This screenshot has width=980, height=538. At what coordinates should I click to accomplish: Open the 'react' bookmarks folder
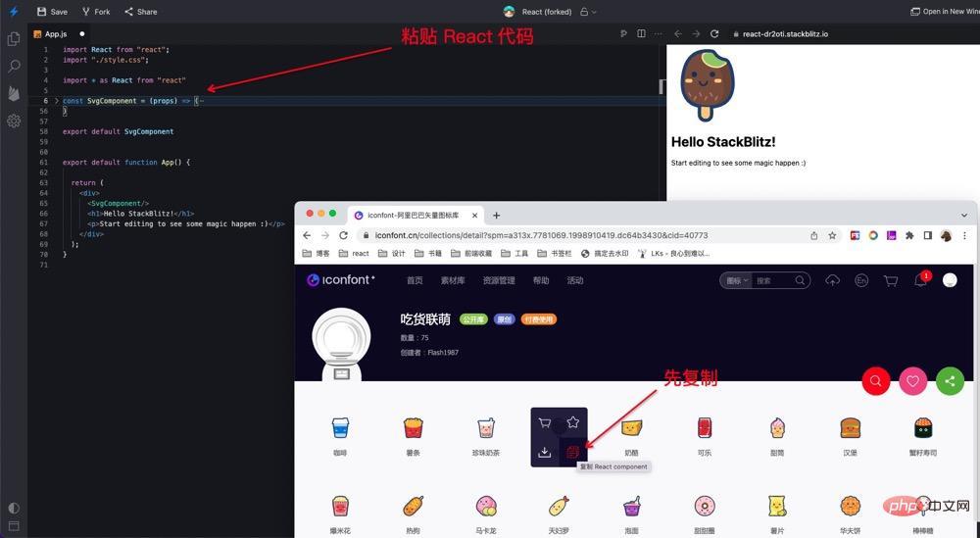point(354,253)
